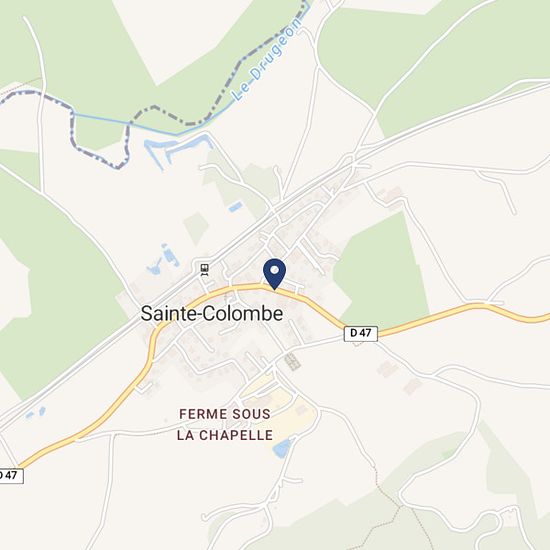This screenshot has width=550, height=550.
Task: Click the hatched cemetery plot south of town
Action: coord(293,362)
